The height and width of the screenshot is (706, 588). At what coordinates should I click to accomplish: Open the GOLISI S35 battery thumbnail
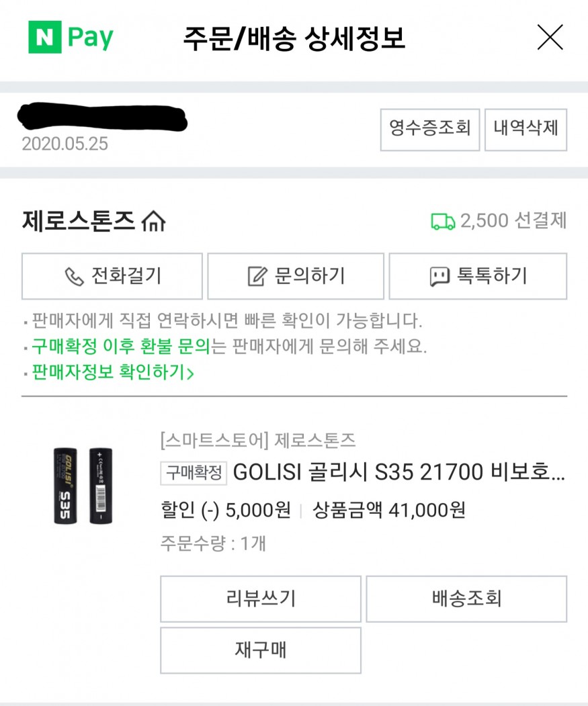[x=83, y=486]
